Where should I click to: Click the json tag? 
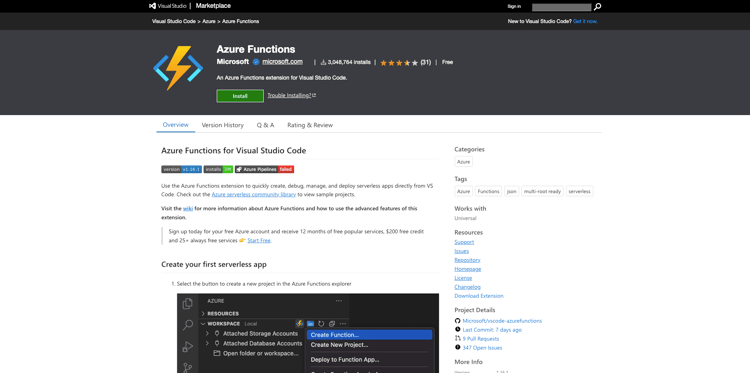pyautogui.click(x=512, y=191)
